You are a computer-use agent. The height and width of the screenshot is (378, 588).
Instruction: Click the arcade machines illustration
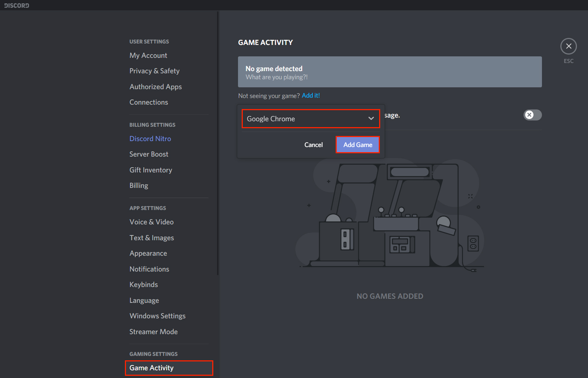(390, 216)
